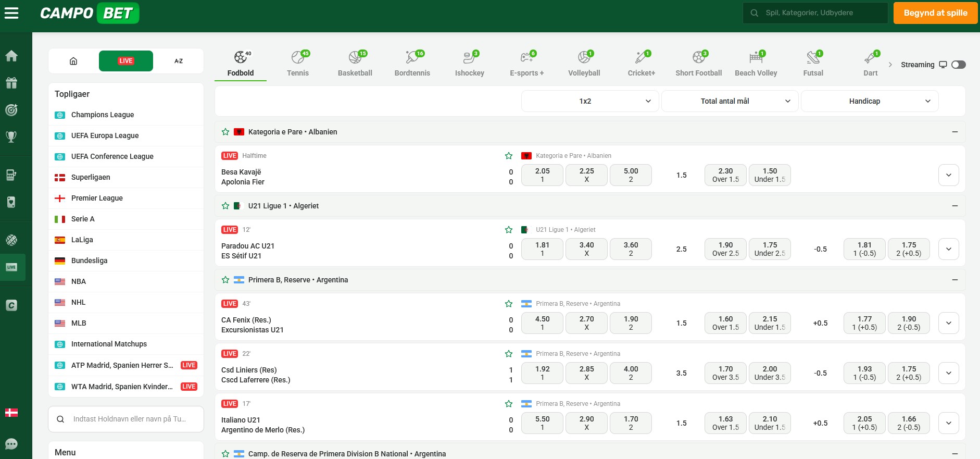Select the home tab beside the LIVE tab
This screenshot has width=980, height=459.
pos(73,61)
